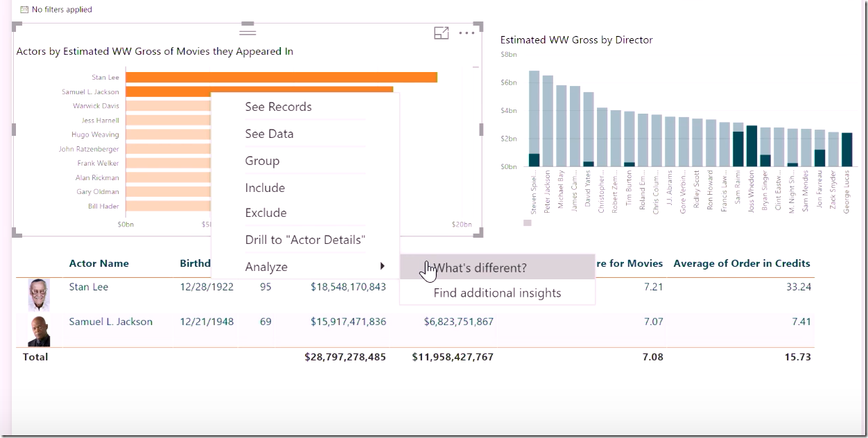Click the Stan Lee orange bar
Viewport: 868px width, 438px height.
[x=281, y=77]
